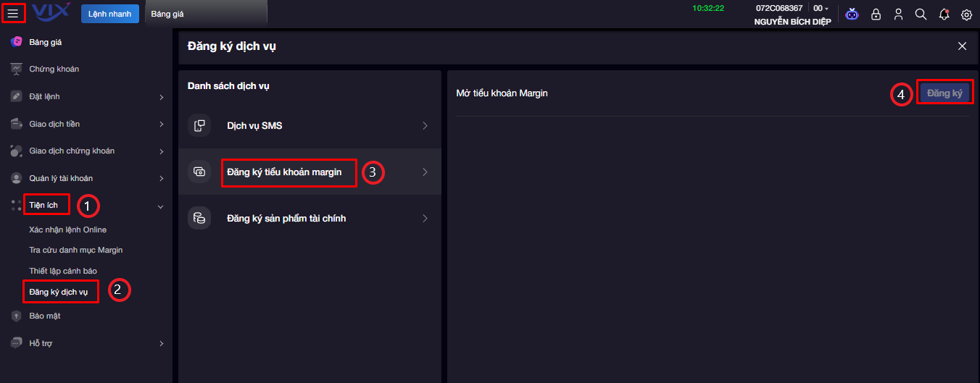Select Đăng ký tiểu khoản margin service
The height and width of the screenshot is (383, 980).
click(x=310, y=172)
